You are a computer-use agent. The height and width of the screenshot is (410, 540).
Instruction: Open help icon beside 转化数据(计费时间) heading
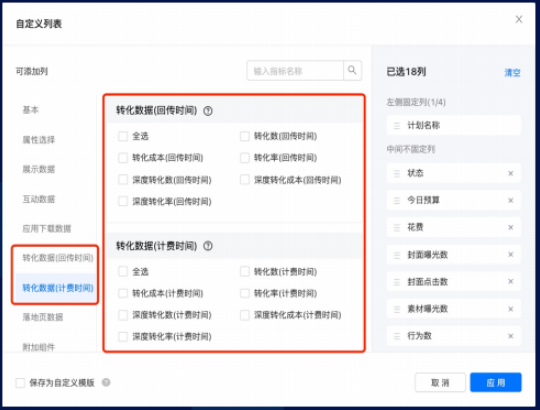pos(208,246)
